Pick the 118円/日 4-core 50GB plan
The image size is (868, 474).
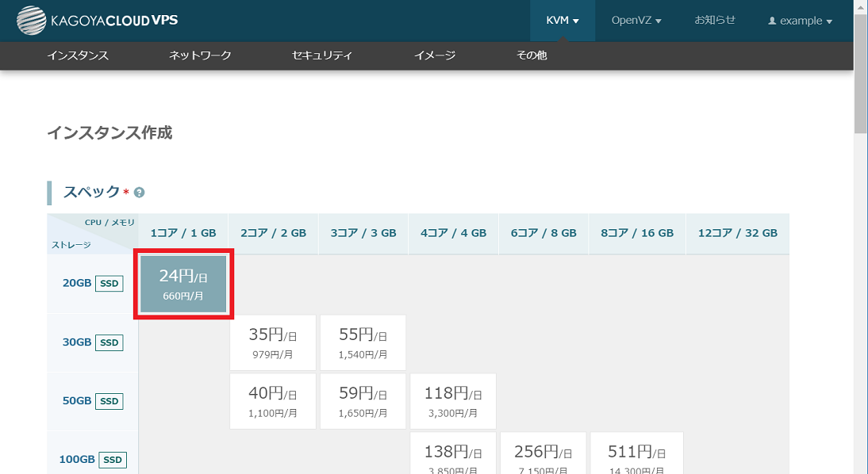[x=453, y=401]
